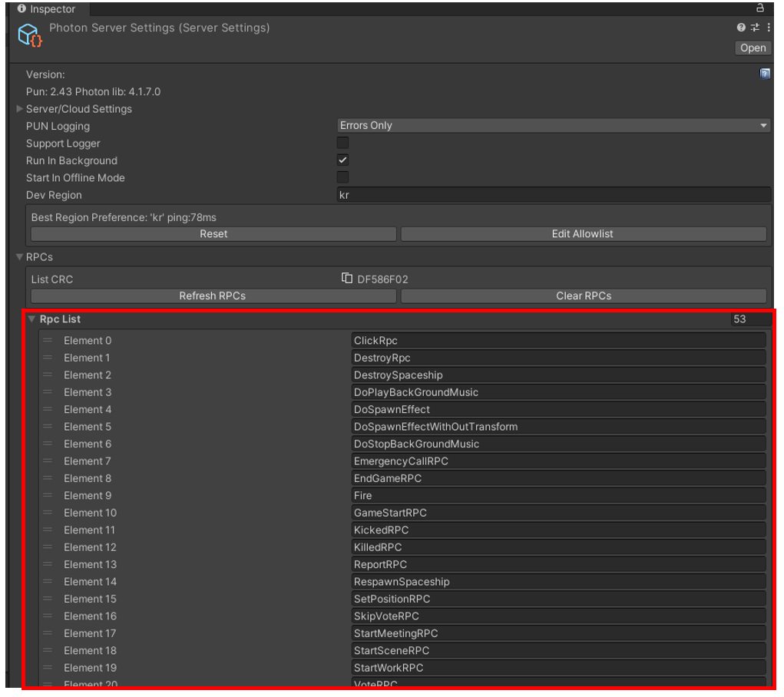This screenshot has height=697, width=784.
Task: Grab the drag handle of Element 0
Action: [48, 340]
